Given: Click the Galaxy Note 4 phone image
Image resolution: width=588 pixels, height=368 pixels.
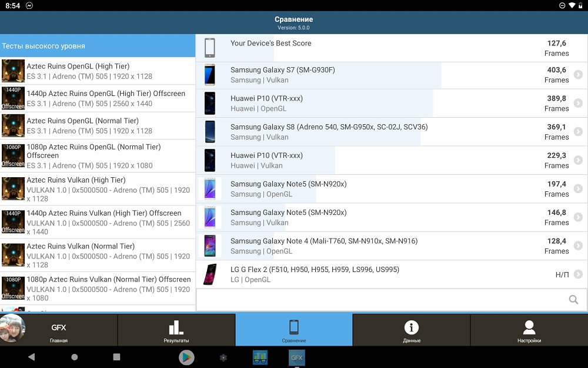Looking at the screenshot, I should (x=210, y=246).
